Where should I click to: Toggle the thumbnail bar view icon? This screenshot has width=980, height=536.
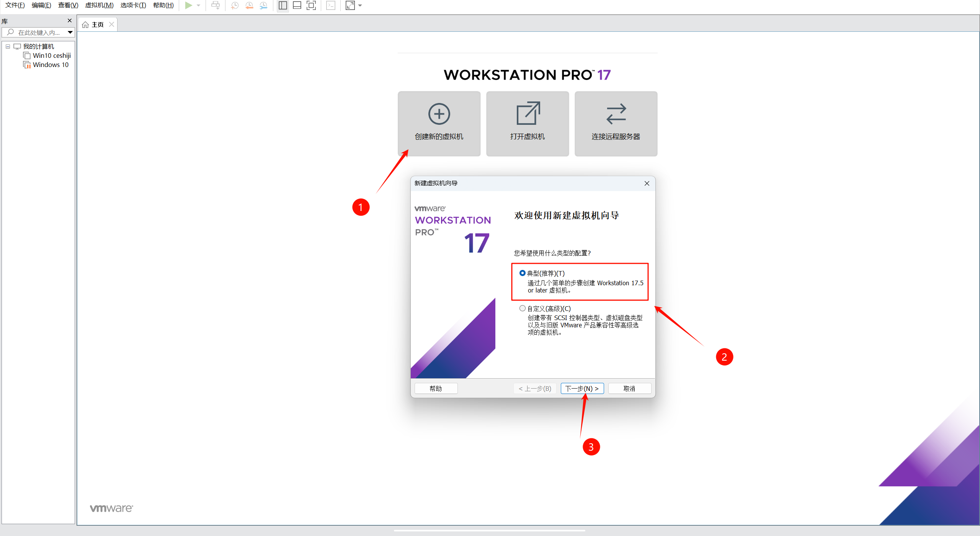pos(297,5)
